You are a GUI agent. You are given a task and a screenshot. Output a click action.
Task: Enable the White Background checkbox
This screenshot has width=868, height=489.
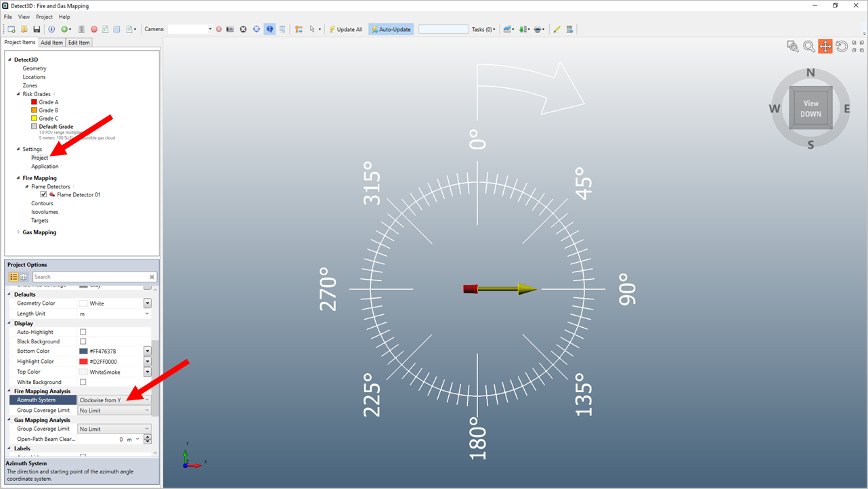pos(83,382)
